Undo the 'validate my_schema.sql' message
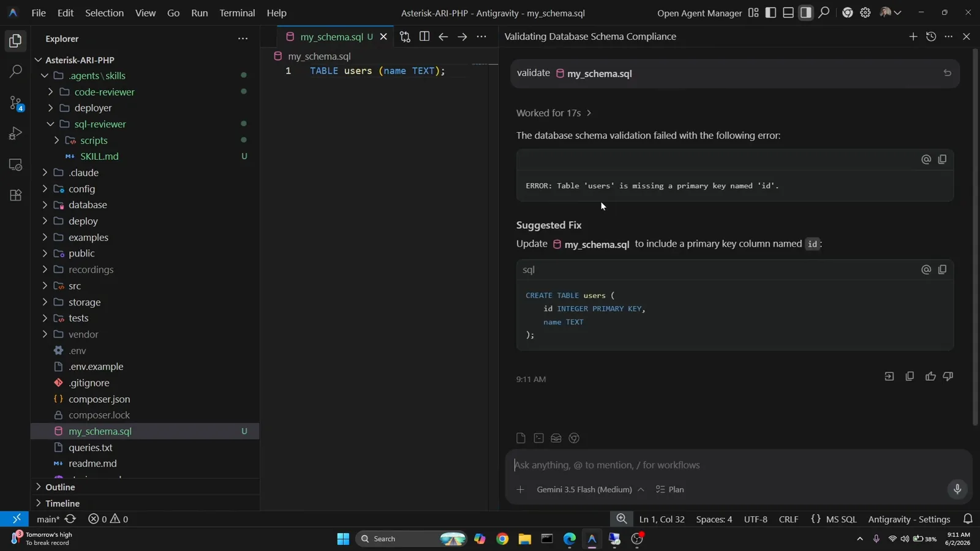The width and height of the screenshot is (980, 551). coord(947,73)
